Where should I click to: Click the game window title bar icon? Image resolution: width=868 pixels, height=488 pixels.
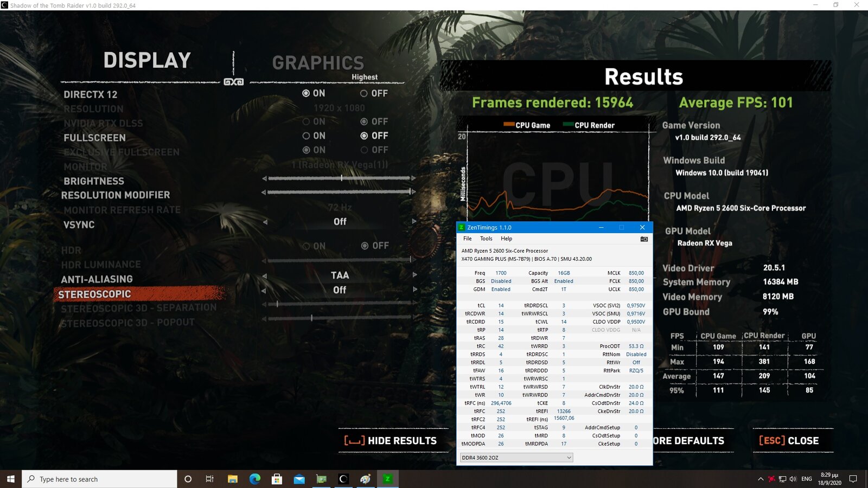(4, 5)
